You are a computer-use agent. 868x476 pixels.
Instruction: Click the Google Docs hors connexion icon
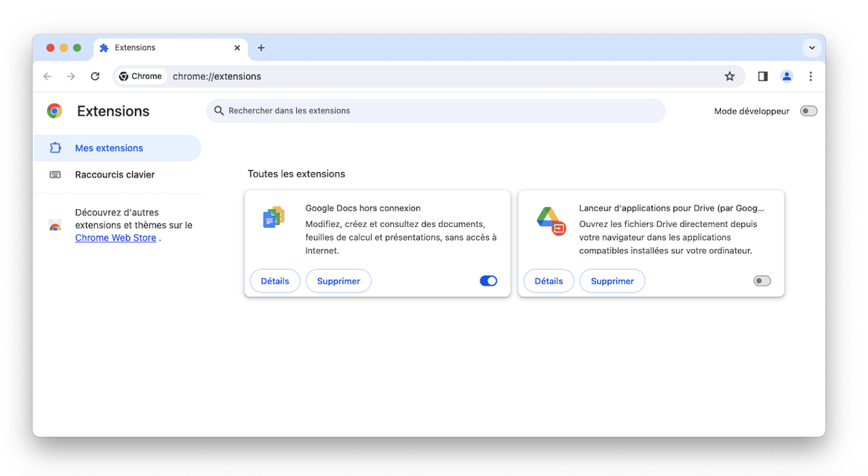pos(274,217)
